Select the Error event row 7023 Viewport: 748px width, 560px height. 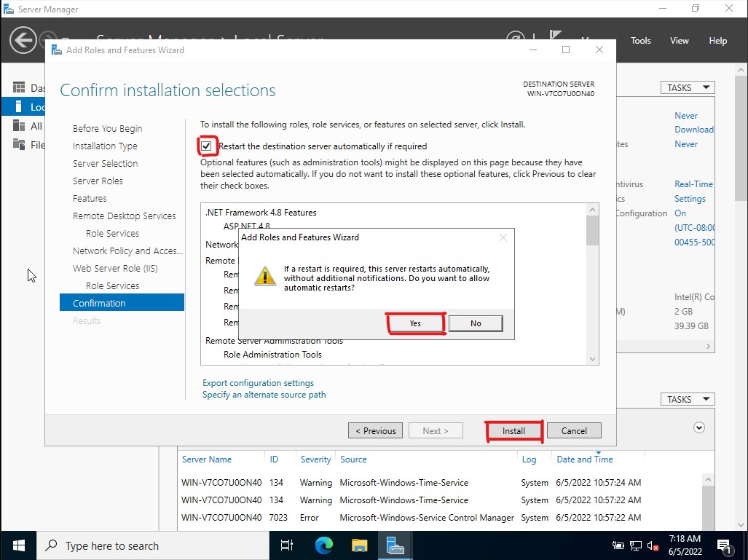pos(441,518)
